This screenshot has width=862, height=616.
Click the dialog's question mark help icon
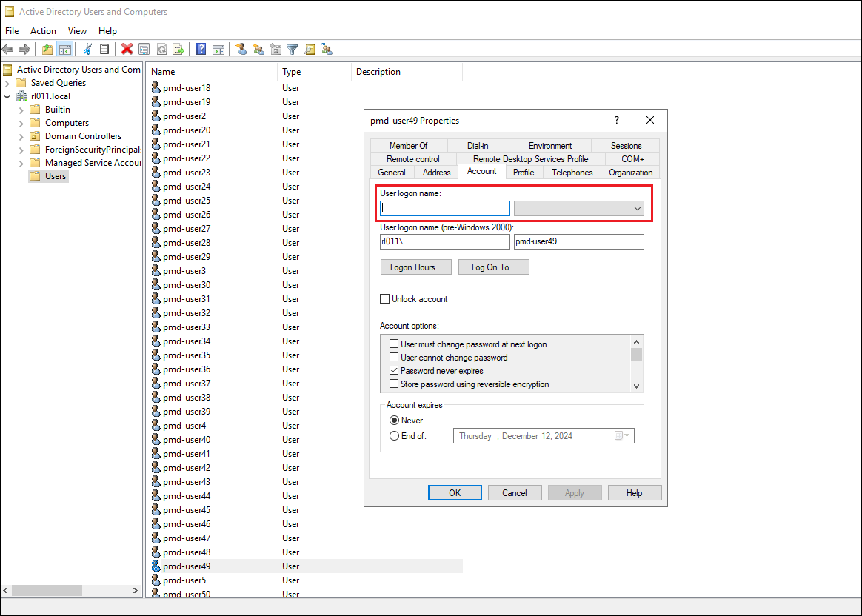(x=617, y=121)
